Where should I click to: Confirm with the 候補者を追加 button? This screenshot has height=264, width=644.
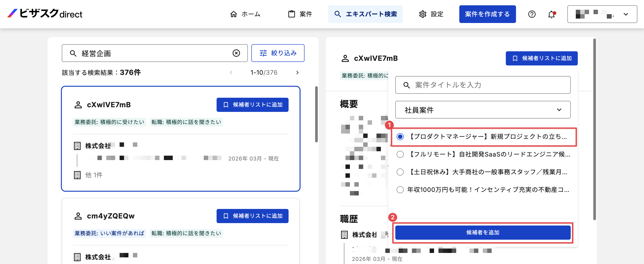pyautogui.click(x=483, y=233)
